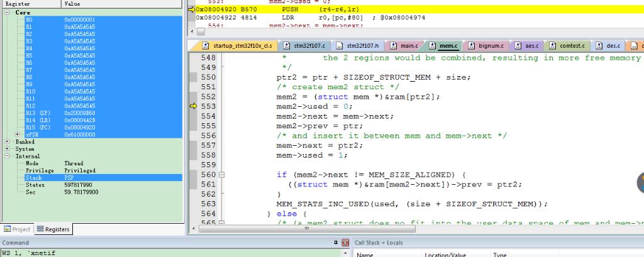This screenshot has width=644, height=257.
Task: Click the Register column header
Action: click(x=31, y=4)
